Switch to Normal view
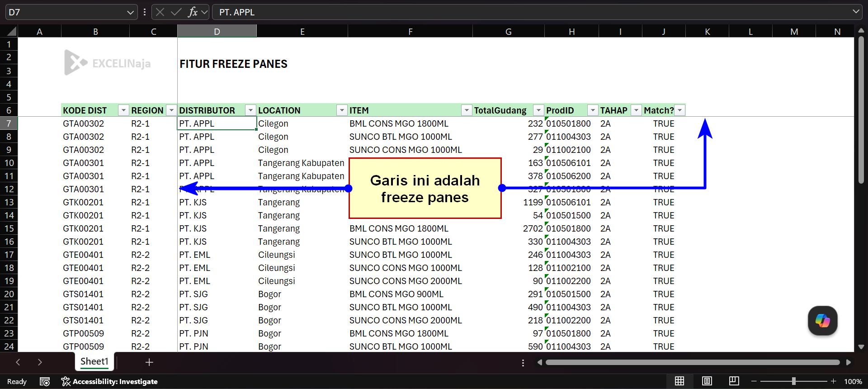 [679, 381]
